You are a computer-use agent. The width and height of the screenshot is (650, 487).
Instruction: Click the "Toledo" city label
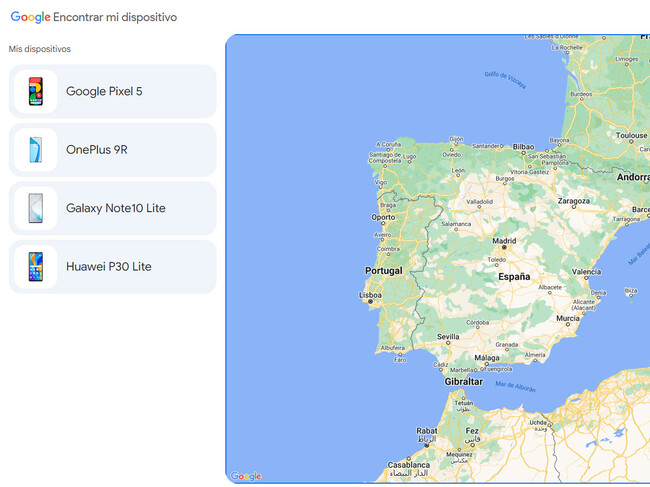[x=497, y=259]
